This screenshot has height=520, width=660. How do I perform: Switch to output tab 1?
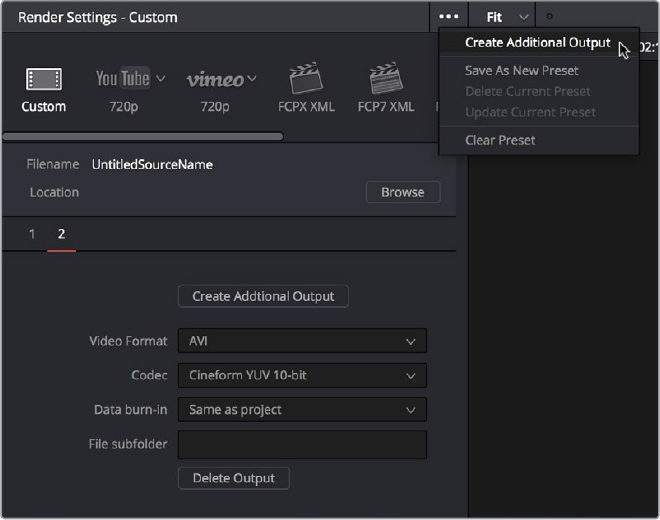(32, 234)
